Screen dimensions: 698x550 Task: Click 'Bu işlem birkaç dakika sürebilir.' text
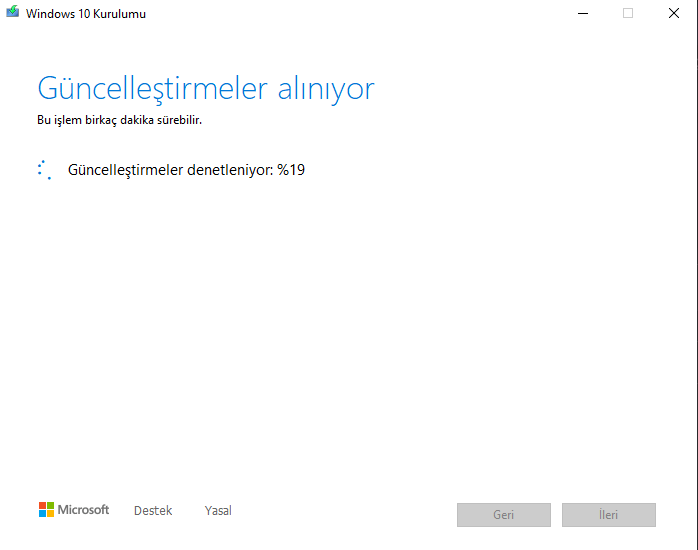(119, 120)
